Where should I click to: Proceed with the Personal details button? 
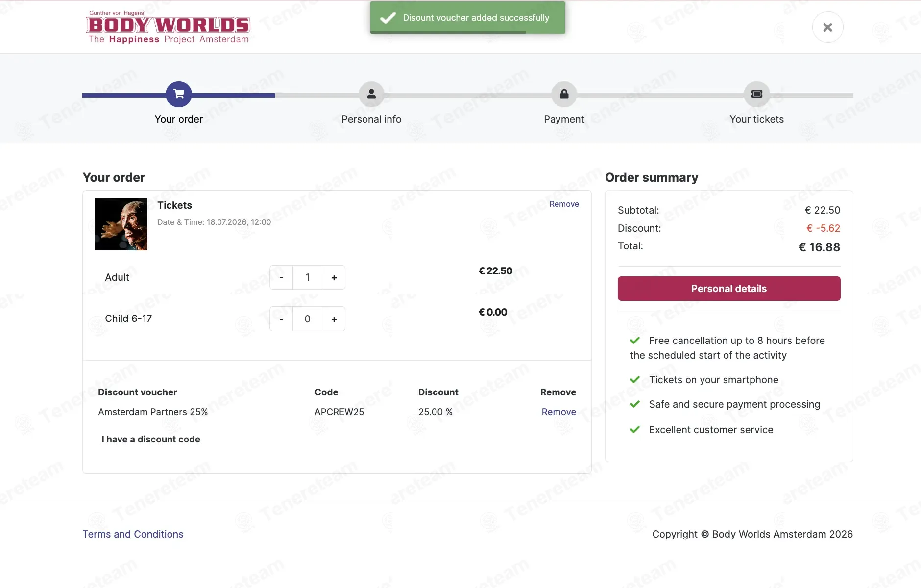(x=729, y=289)
